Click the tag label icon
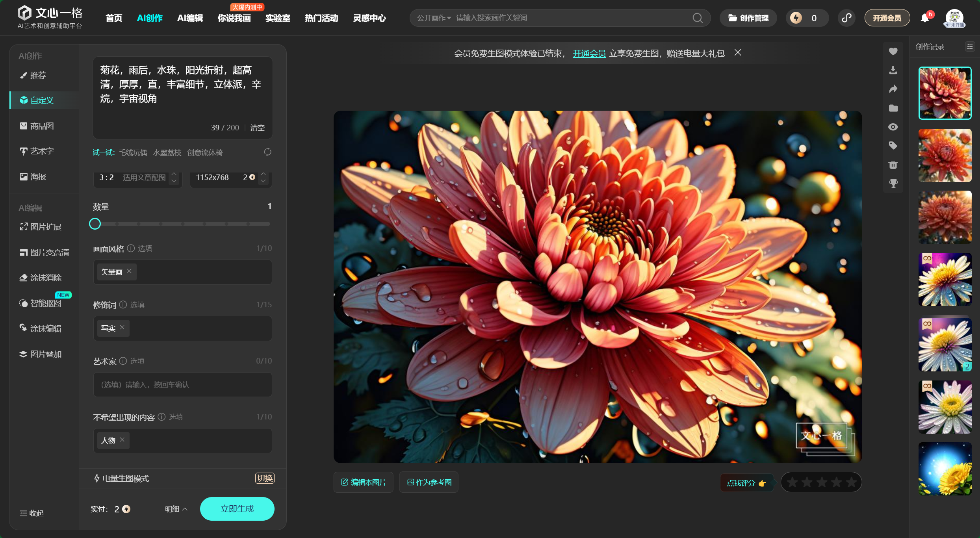The height and width of the screenshot is (538, 980). tap(893, 146)
